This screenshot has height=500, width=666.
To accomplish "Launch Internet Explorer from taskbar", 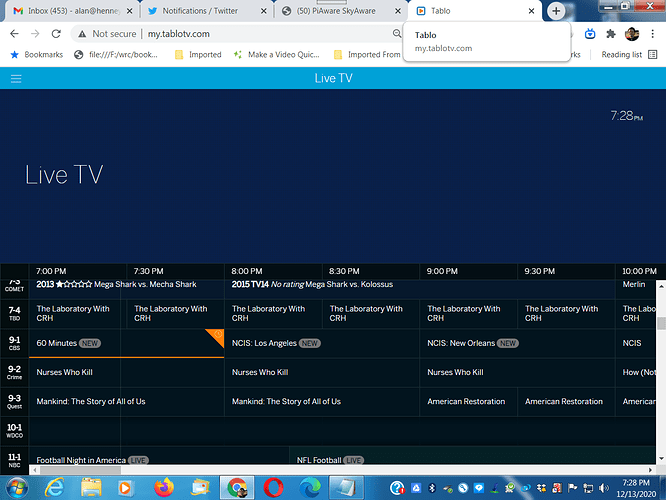I will click(54, 488).
